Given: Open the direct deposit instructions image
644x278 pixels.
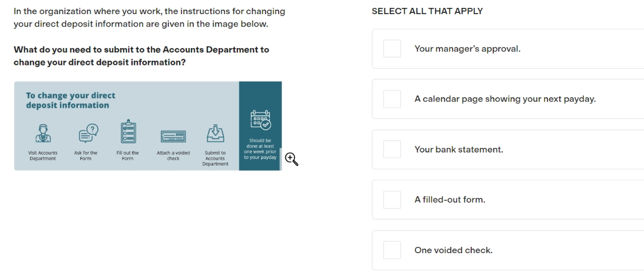Looking at the screenshot, I should 148,125.
